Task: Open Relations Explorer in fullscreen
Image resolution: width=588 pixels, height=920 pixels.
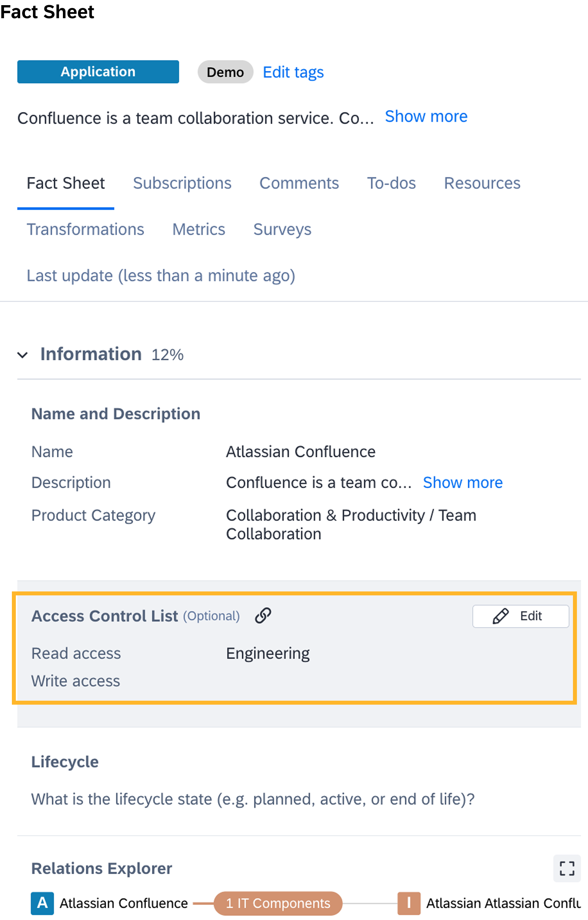Action: coord(567,869)
